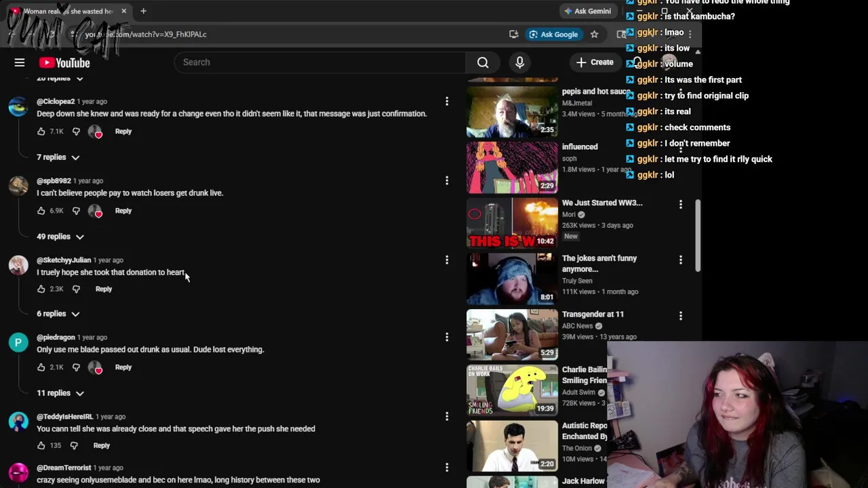Image resolution: width=868 pixels, height=488 pixels.
Task: Dislike the @Ciclopea2 comment
Action: pyautogui.click(x=76, y=131)
